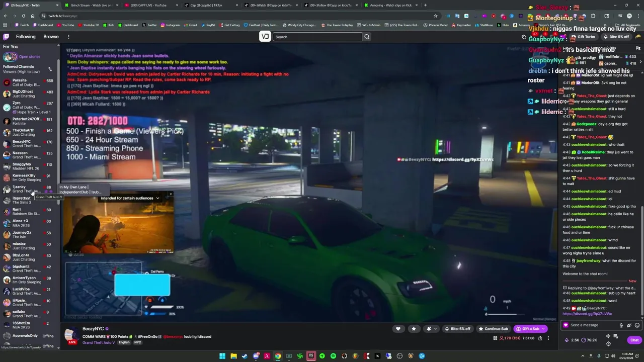Open notification bell dropdown
644x362 pixels.
click(431, 329)
